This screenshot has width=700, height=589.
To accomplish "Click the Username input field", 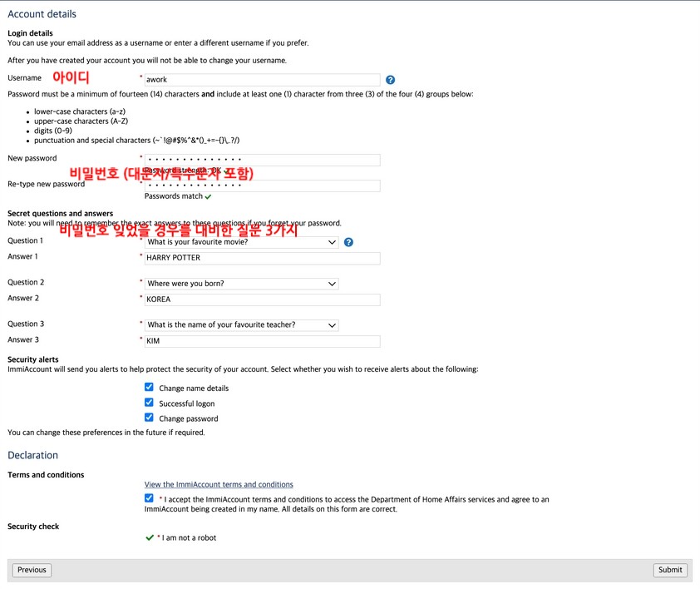I will pyautogui.click(x=262, y=80).
